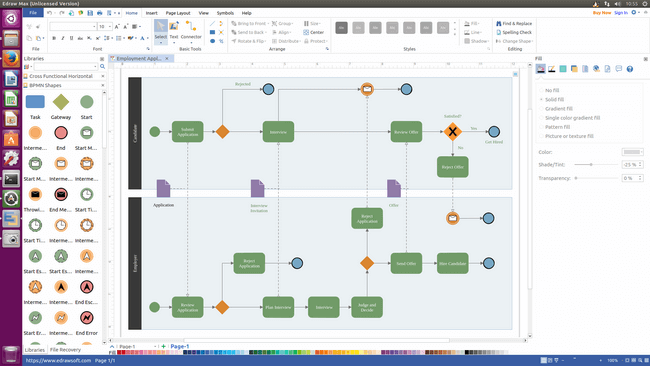Select the Solid fill option

pyautogui.click(x=551, y=99)
